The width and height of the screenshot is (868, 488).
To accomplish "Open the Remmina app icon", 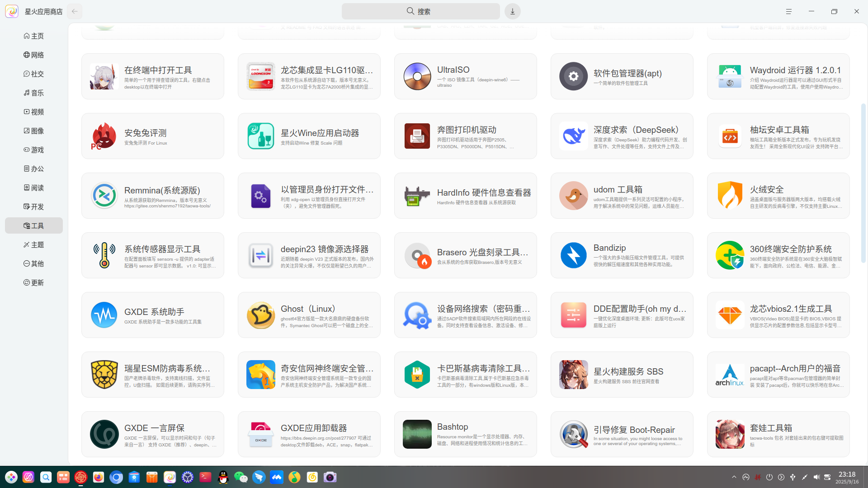I will pos(104,196).
